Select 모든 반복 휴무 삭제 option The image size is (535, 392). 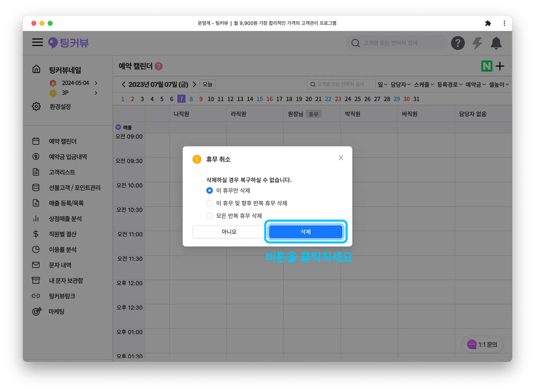pos(210,216)
